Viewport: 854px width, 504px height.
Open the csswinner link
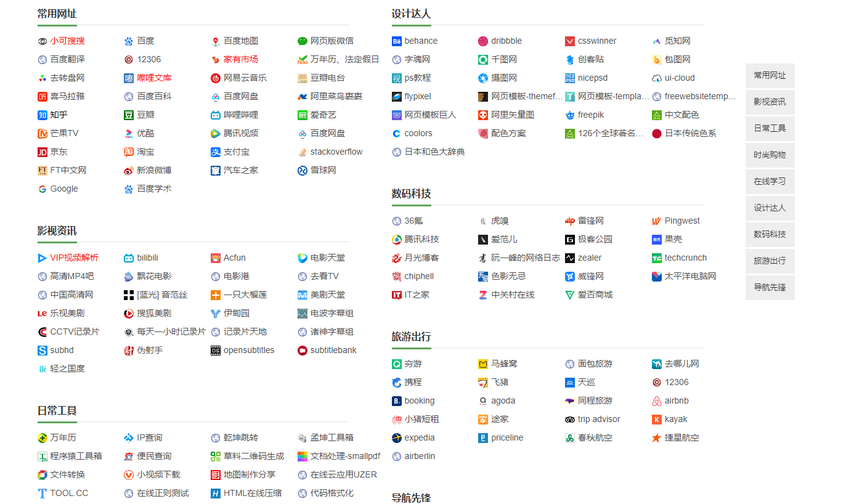click(597, 41)
